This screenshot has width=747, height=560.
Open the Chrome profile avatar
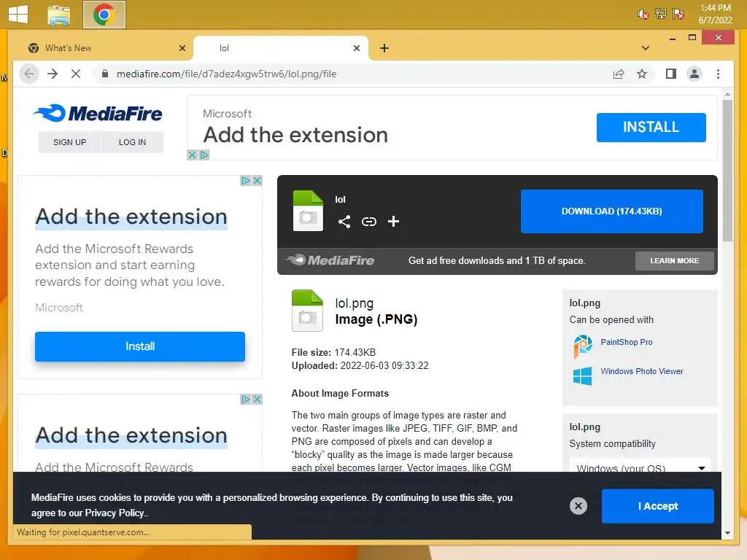pos(694,74)
